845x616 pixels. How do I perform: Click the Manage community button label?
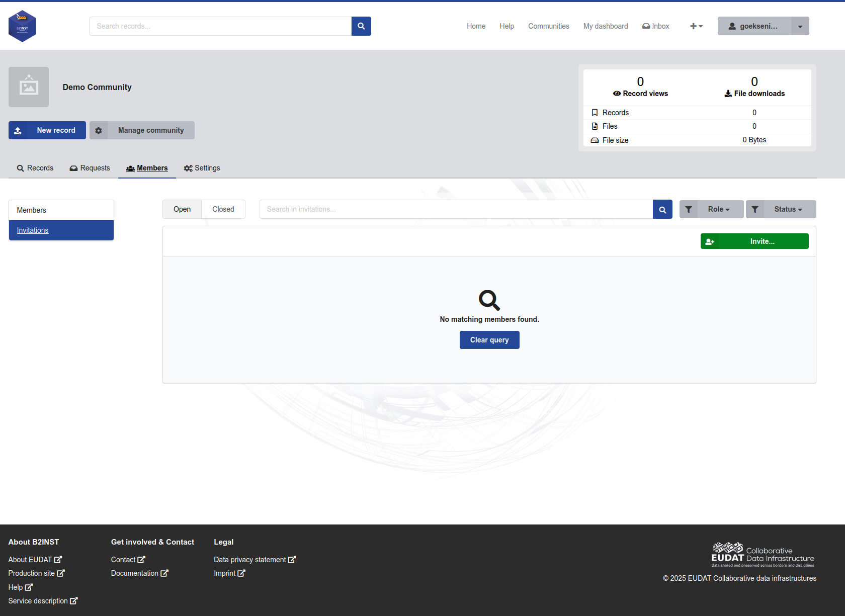tap(151, 130)
